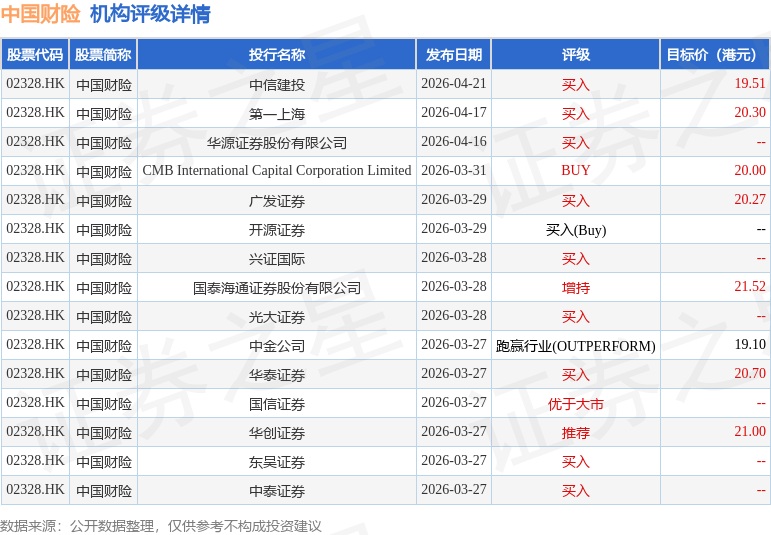Screen dimensions: 771x535
Task: Click 开源证券 bank name cell
Action: 277,230
